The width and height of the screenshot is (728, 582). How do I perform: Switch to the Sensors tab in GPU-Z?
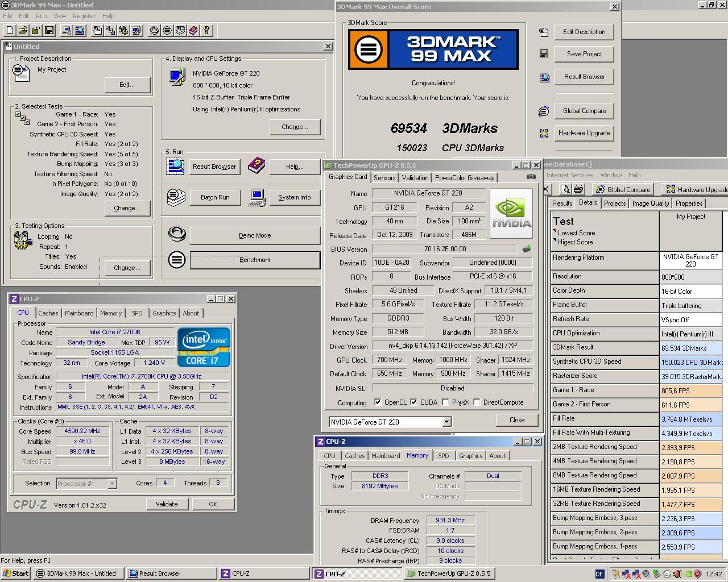(384, 177)
